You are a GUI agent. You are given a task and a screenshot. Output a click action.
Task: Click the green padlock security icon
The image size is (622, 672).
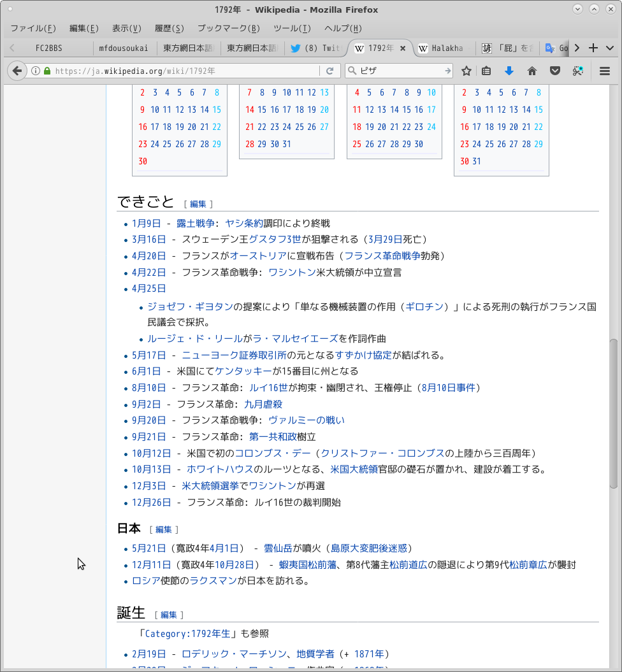coord(47,71)
